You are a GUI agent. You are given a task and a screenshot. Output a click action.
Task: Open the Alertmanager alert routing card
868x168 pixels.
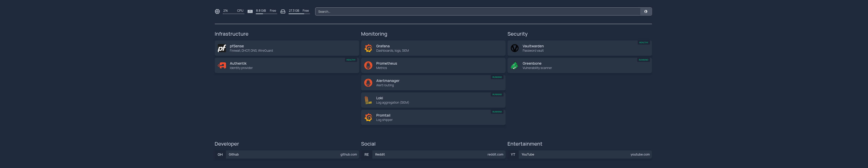point(433,83)
